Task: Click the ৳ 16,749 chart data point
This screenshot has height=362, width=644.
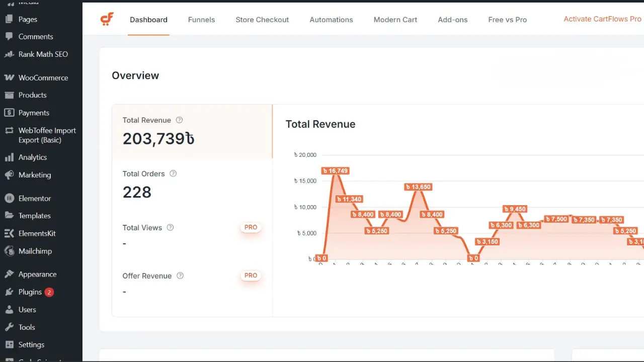Action: click(x=335, y=171)
